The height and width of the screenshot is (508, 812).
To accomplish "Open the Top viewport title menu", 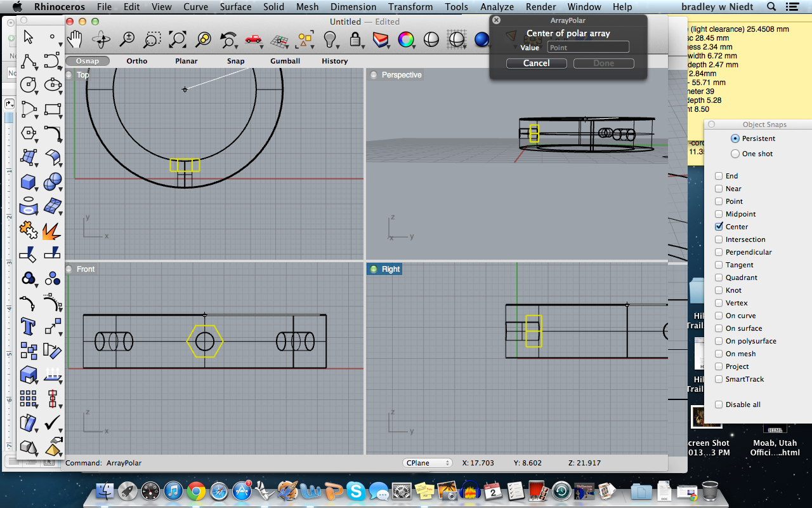I will click(83, 75).
